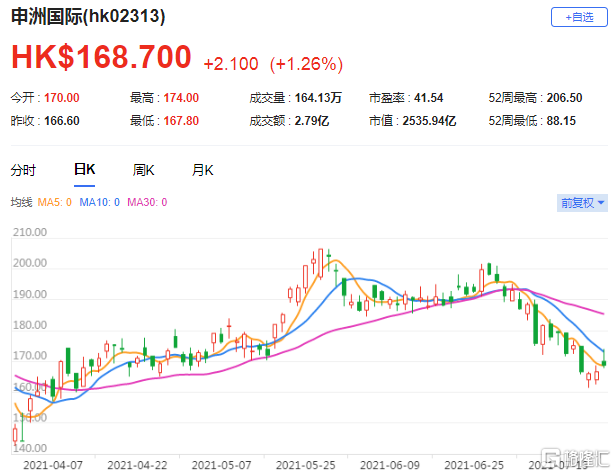
Task: Click the 190.00 price axis label
Action: 30,294
